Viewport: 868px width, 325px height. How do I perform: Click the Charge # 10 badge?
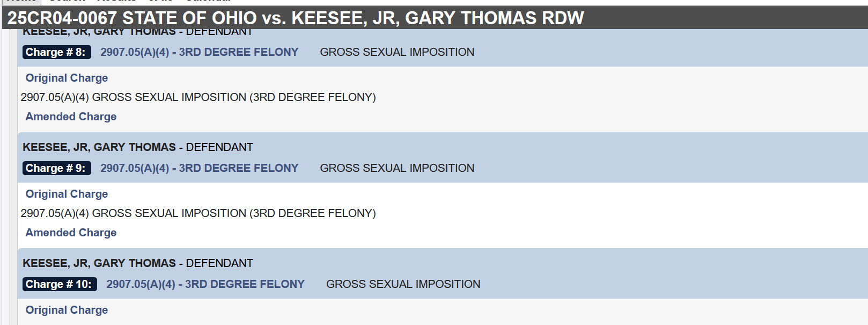tap(60, 284)
